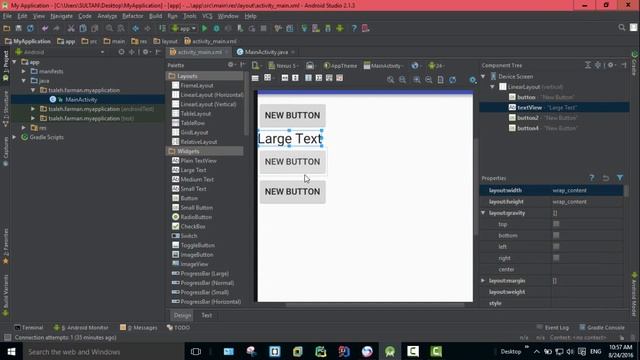
Task: Toggle the layout:gravity right checkbox
Action: [556, 258]
